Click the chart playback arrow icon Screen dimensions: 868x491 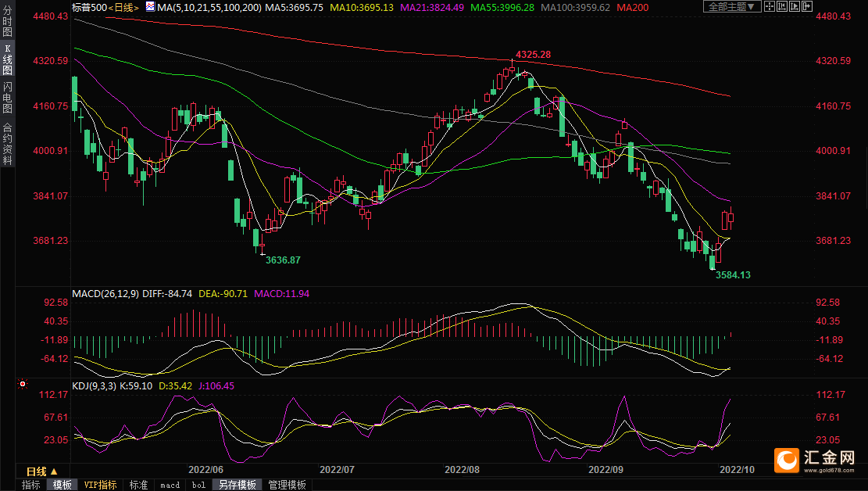coord(795,6)
